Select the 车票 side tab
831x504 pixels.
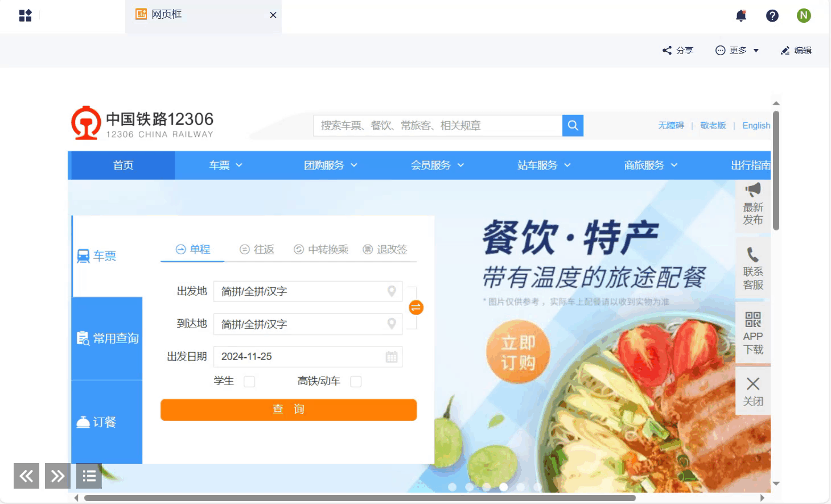[107, 256]
